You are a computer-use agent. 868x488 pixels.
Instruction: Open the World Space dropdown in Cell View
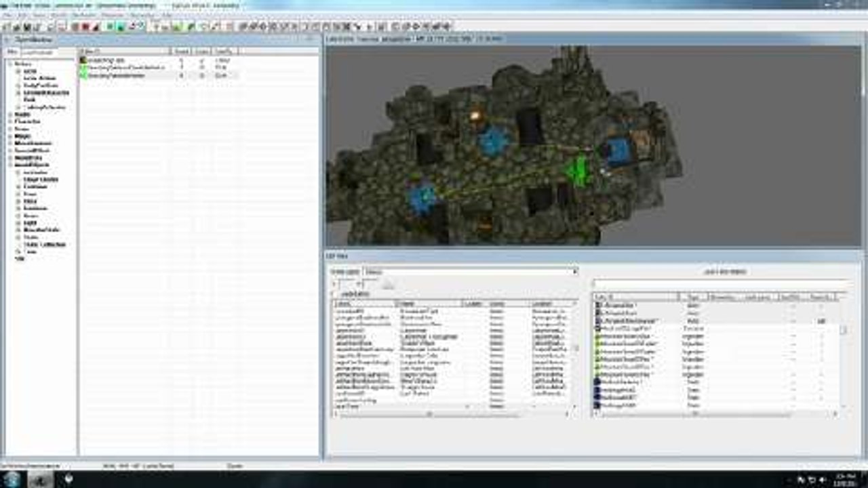(470, 272)
